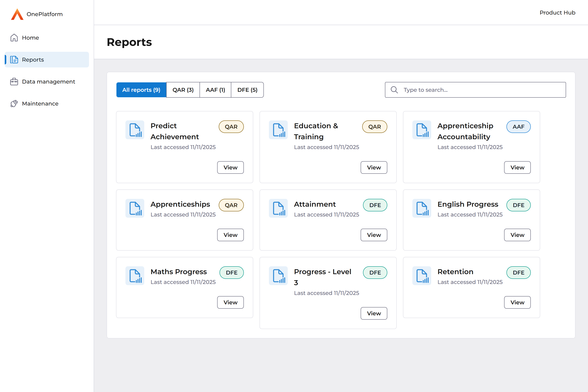Click the OnePlatform logo icon
The image size is (588, 392).
point(17,14)
